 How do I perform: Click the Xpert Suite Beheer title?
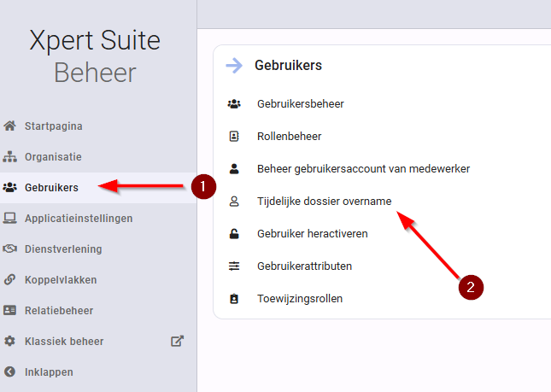point(95,56)
